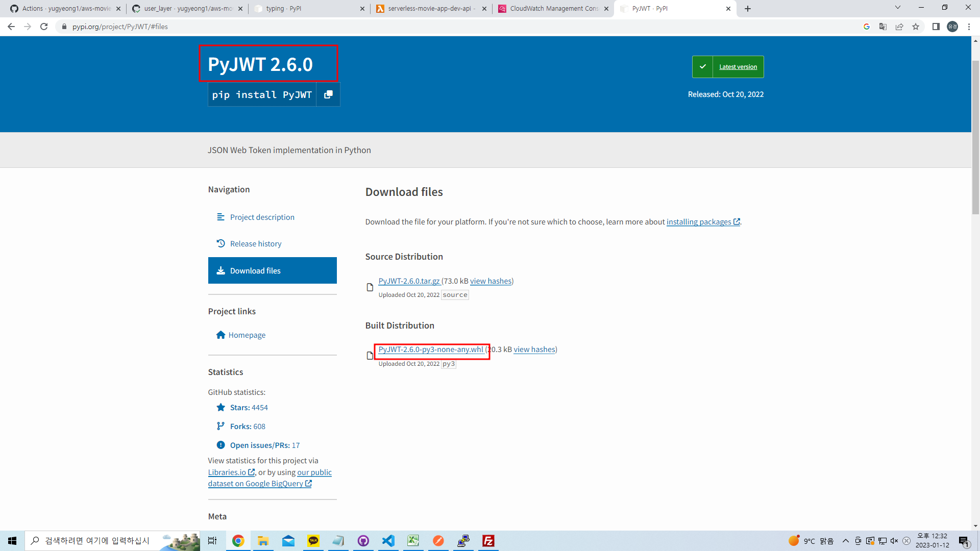
Task: Copy the pip install PyJWT command
Action: click(x=328, y=95)
